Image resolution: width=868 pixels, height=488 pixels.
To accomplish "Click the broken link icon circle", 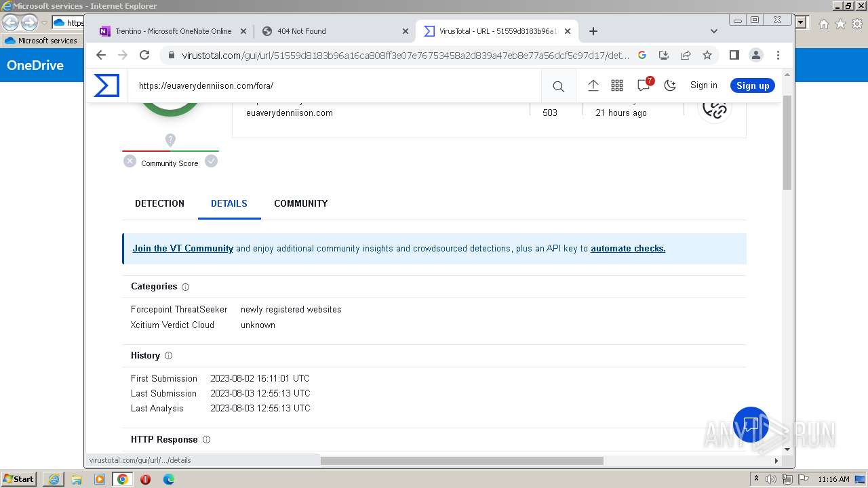I will point(715,108).
